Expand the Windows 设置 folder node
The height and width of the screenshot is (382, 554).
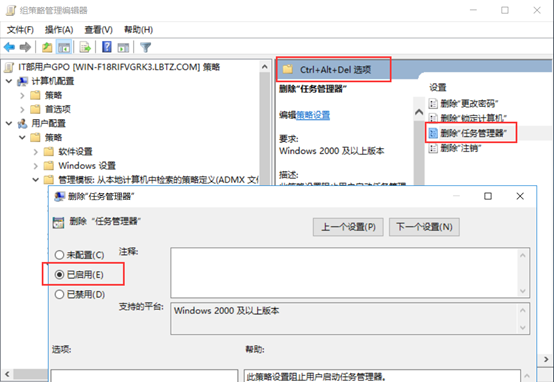(x=36, y=166)
